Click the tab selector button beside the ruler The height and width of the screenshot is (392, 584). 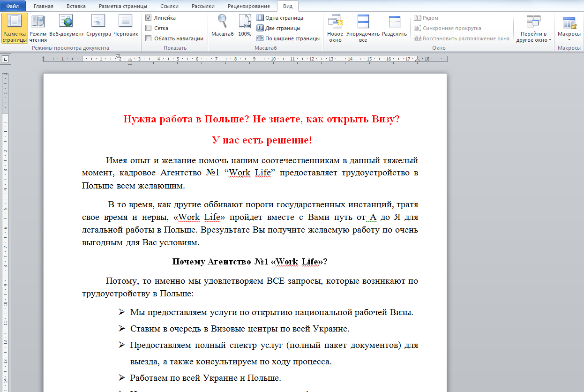click(x=6, y=59)
